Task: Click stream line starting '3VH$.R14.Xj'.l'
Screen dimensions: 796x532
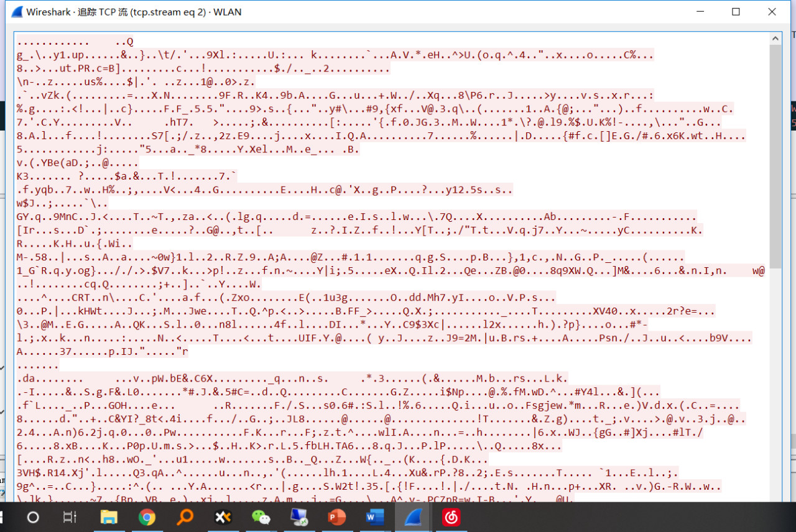Action: click(348, 473)
